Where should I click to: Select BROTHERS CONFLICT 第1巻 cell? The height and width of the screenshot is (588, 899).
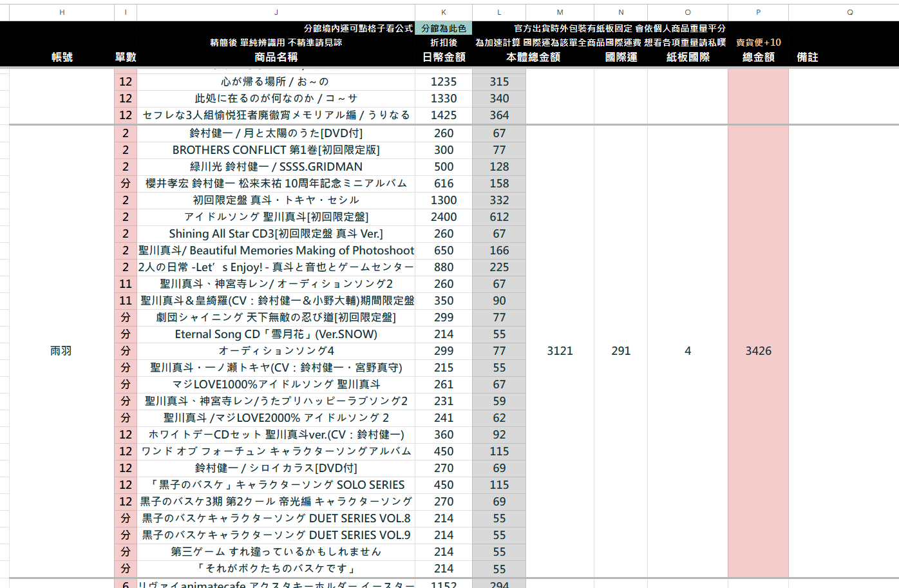276,150
